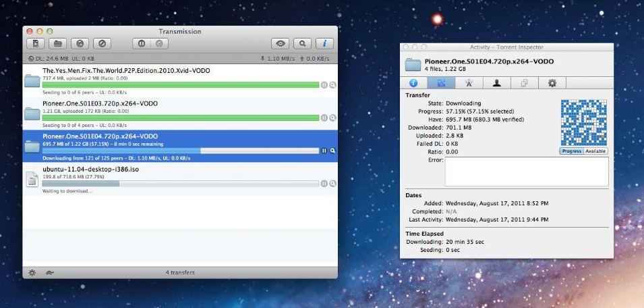Viewport: 644px width, 308px height.
Task: Click 'Progress: 57.15%' value in Inspector
Action: coord(479,111)
